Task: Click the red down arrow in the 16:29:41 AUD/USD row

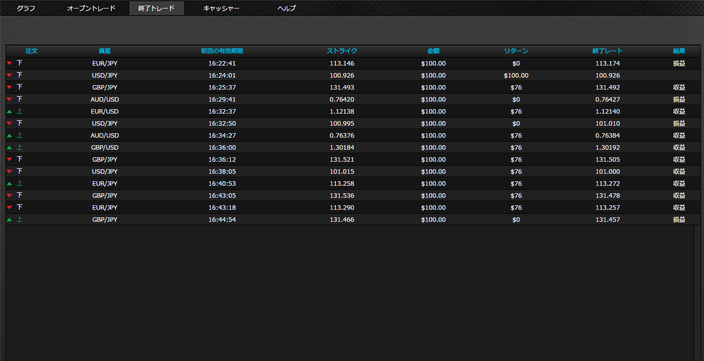Action: pos(9,99)
